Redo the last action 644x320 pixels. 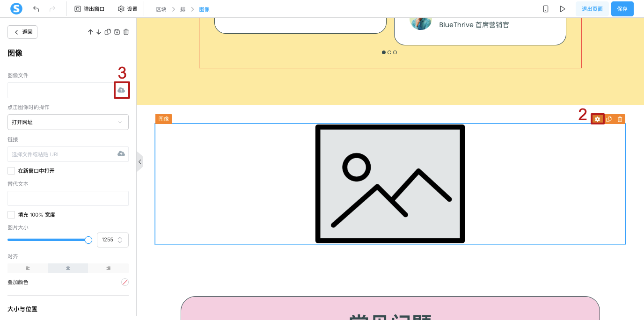click(x=52, y=9)
